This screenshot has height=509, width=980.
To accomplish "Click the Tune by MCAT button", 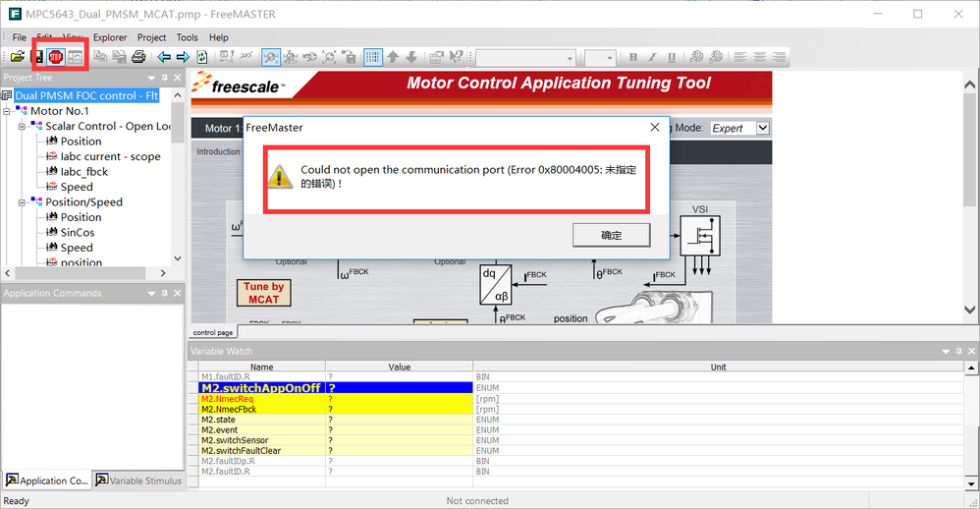I will pyautogui.click(x=264, y=293).
